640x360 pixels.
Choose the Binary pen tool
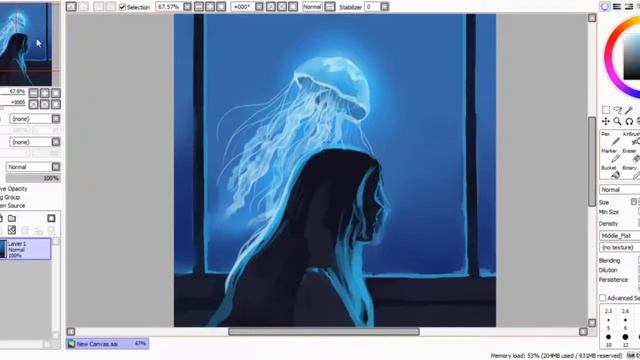pos(631,172)
